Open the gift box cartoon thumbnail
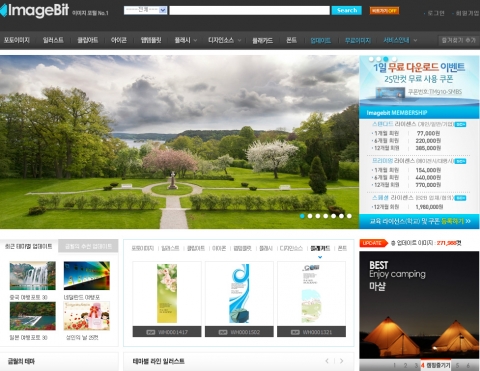The width and height of the screenshot is (480, 371). (87, 316)
